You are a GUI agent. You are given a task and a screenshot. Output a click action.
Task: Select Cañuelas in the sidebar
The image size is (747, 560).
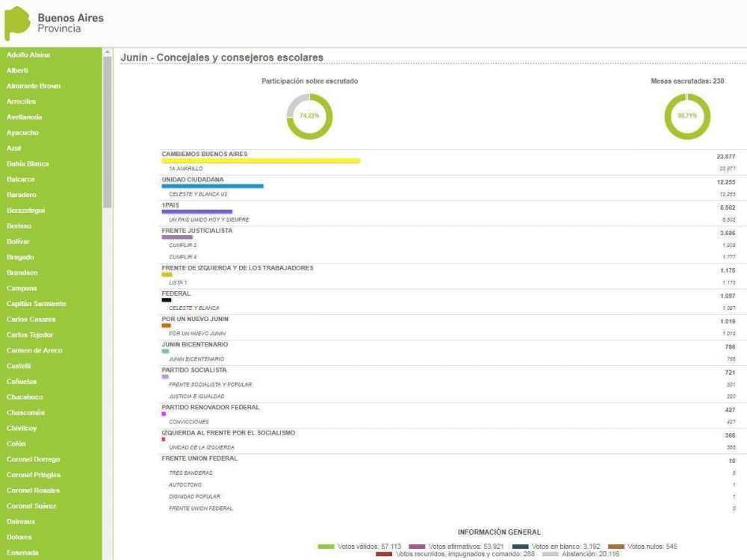coord(22,382)
